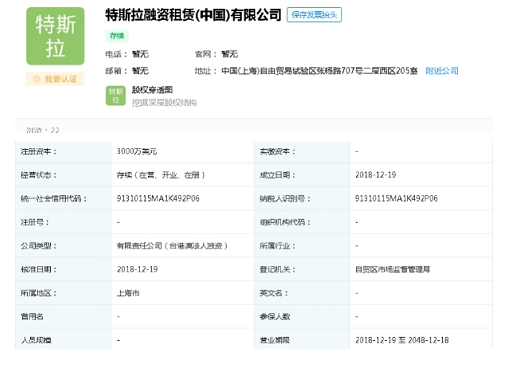Click the 曾用名 label cell
Viewport: 507px width, 371px height.
coord(63,317)
